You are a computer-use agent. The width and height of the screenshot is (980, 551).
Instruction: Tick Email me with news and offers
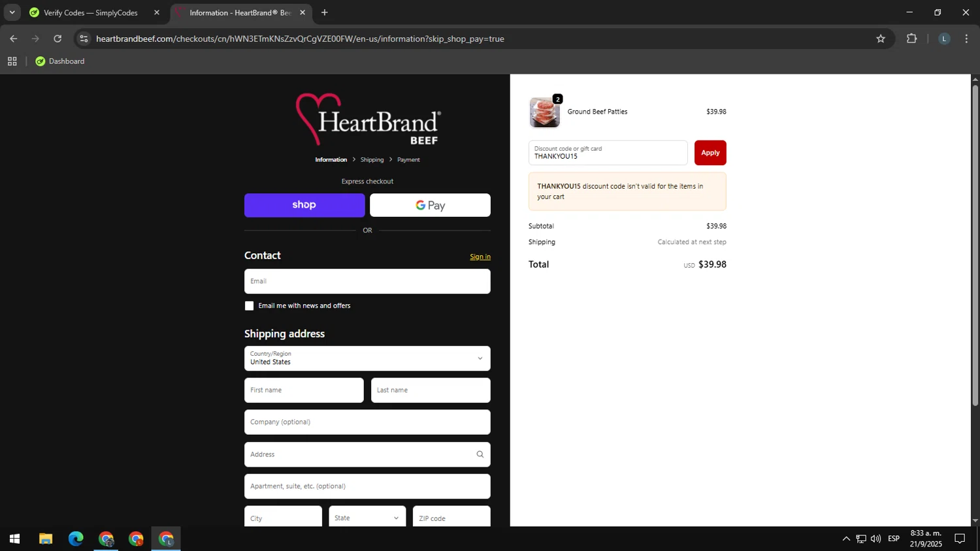tap(249, 306)
